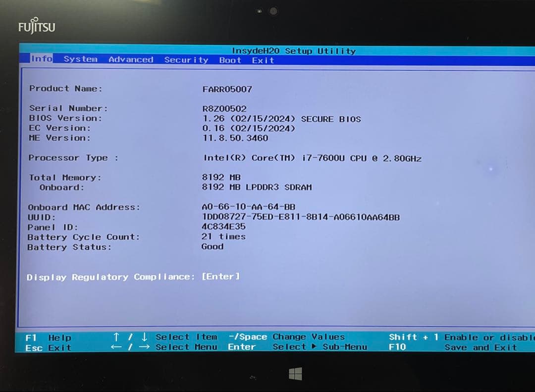Open the Advanced menu
Screen dimensions: 535x392
pos(130,59)
